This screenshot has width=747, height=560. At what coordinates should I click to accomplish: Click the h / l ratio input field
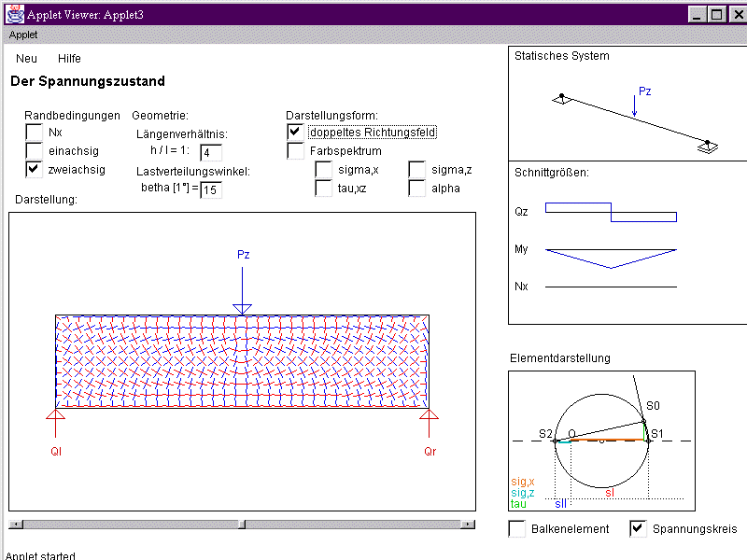pyautogui.click(x=210, y=152)
